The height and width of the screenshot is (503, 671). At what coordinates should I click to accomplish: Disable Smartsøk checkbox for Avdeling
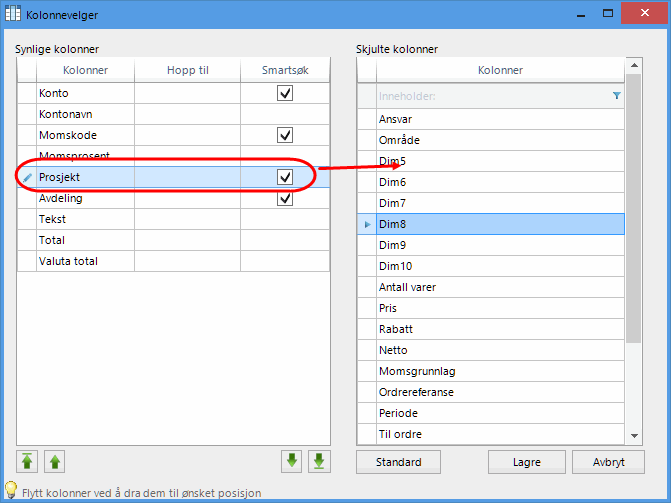285,198
